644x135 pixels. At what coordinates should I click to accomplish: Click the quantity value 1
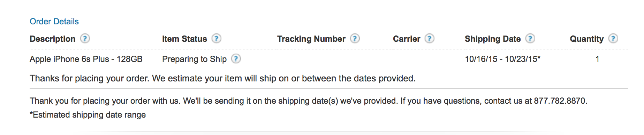[x=597, y=59]
